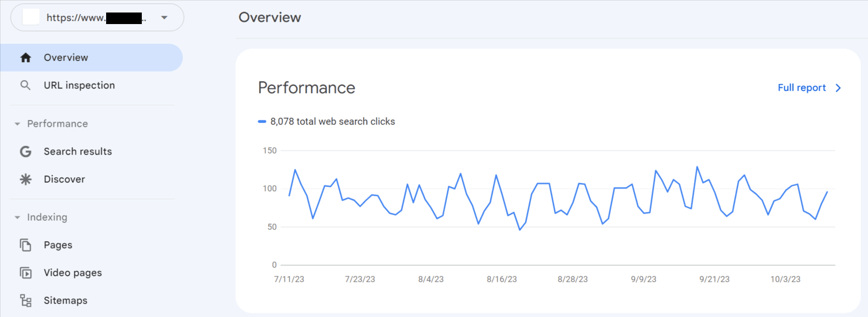Viewport: 868px width, 317px height.
Task: Click the home icon beside Overview
Action: tap(26, 57)
